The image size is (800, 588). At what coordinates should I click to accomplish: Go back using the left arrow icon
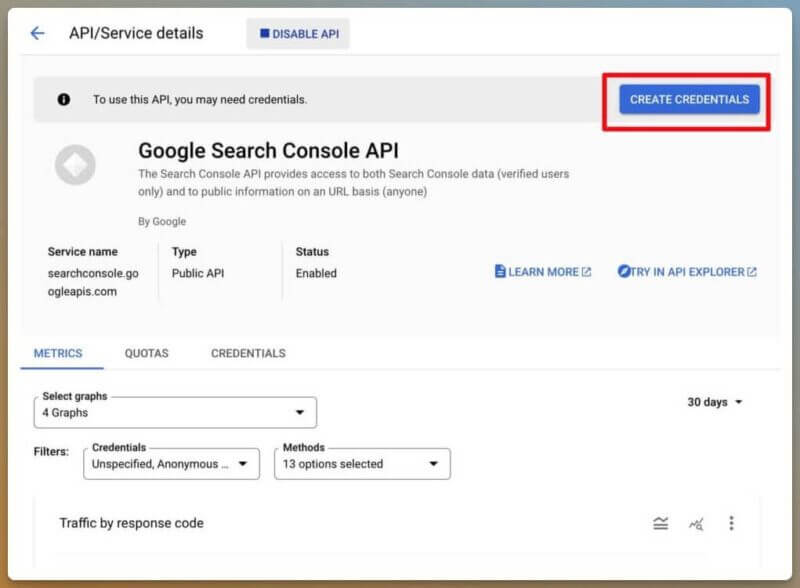[37, 34]
